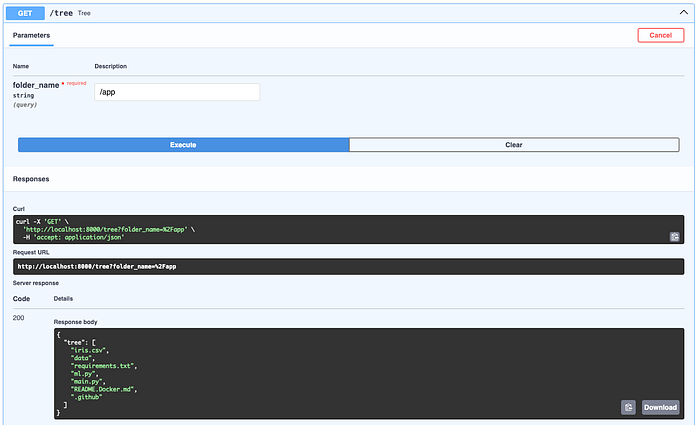700x425 pixels.
Task: Click the "Server response" label
Action: [x=36, y=283]
